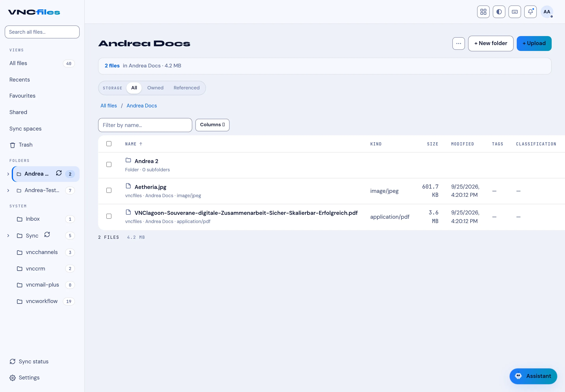The height and width of the screenshot is (392, 565).
Task: Check the Andrea 2 folder checkbox
Action: (109, 165)
